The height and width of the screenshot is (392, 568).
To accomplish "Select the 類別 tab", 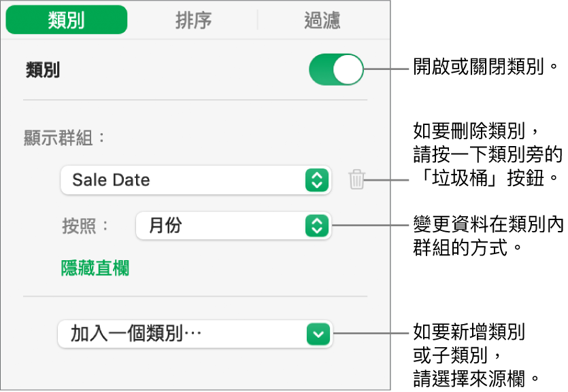I will [x=66, y=20].
